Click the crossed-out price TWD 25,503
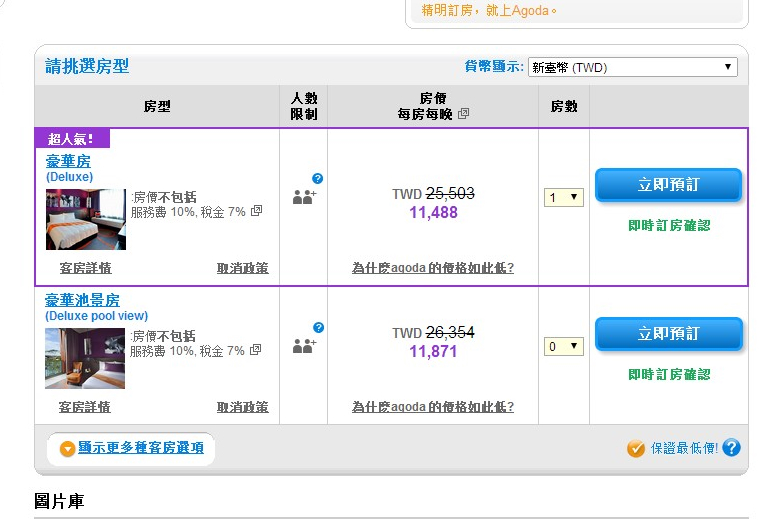This screenshot has height=523, width=781. pos(433,193)
